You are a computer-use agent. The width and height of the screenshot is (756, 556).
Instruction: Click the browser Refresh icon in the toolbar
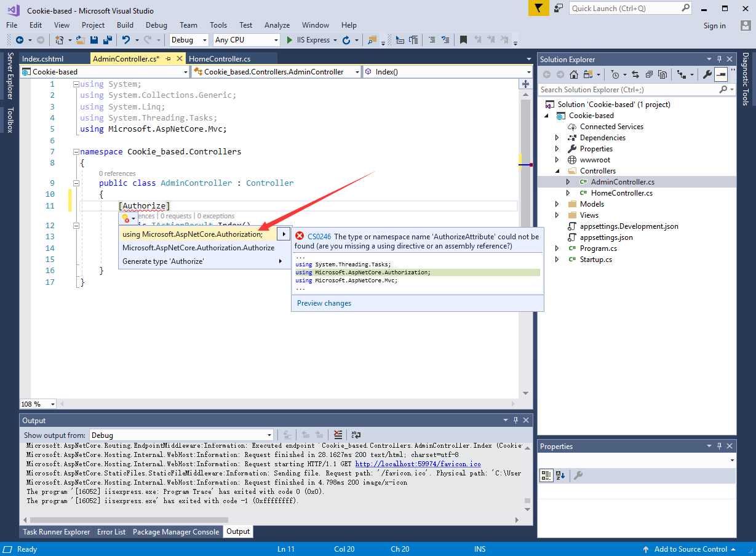click(x=346, y=40)
